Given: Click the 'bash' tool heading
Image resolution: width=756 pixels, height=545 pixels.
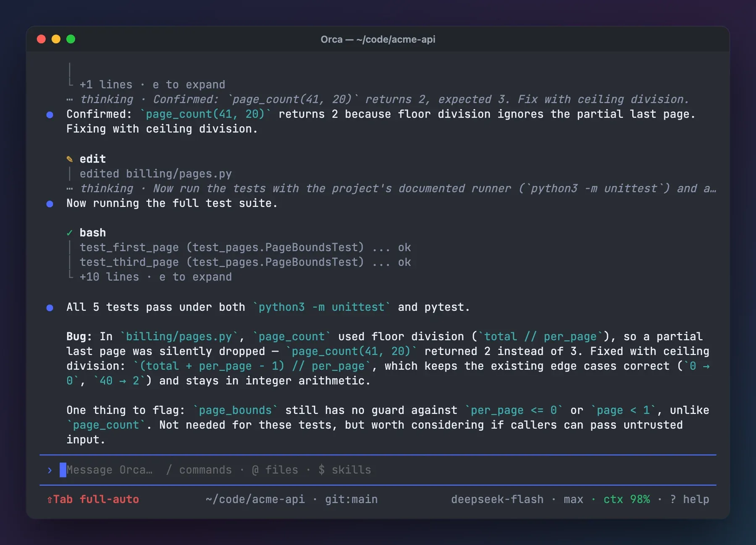Looking at the screenshot, I should point(93,233).
